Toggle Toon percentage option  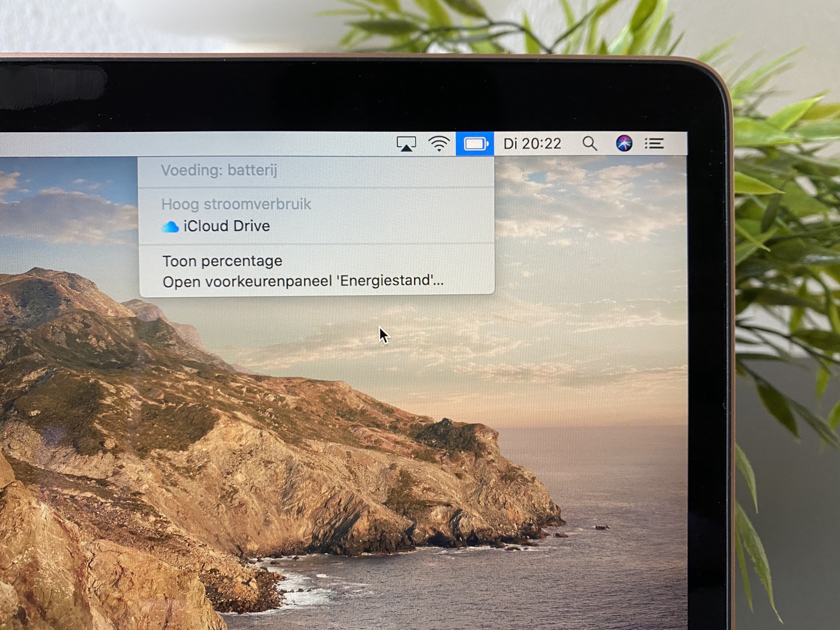tap(222, 261)
